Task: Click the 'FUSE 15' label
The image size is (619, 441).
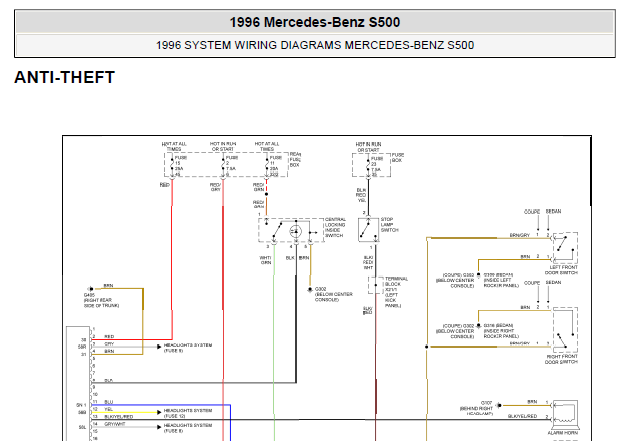Action: click(180, 160)
